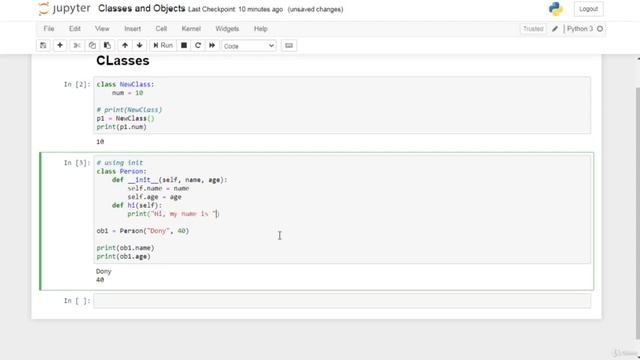640x360 pixels.
Task: Open the cell type Code dropdown
Action: coord(249,46)
